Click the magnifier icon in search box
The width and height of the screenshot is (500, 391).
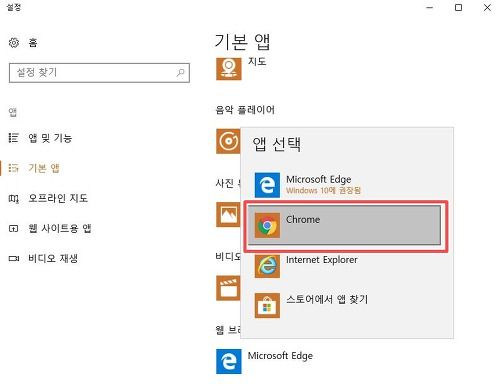click(180, 72)
